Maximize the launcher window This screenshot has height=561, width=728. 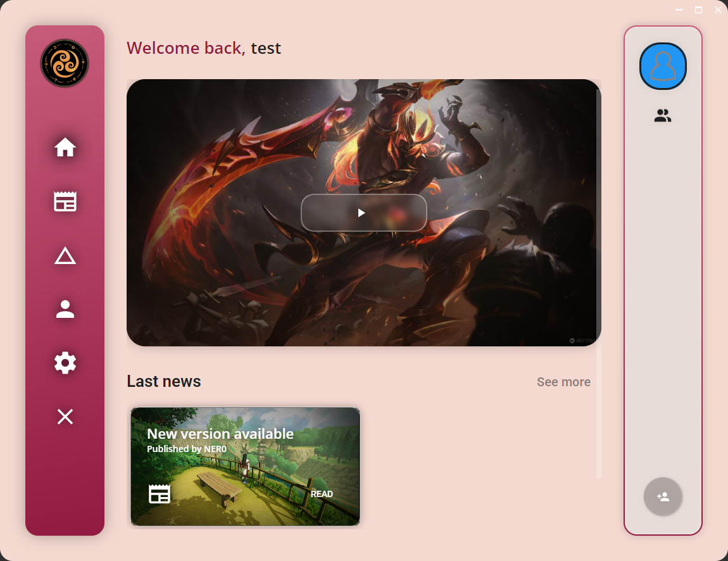tap(698, 9)
